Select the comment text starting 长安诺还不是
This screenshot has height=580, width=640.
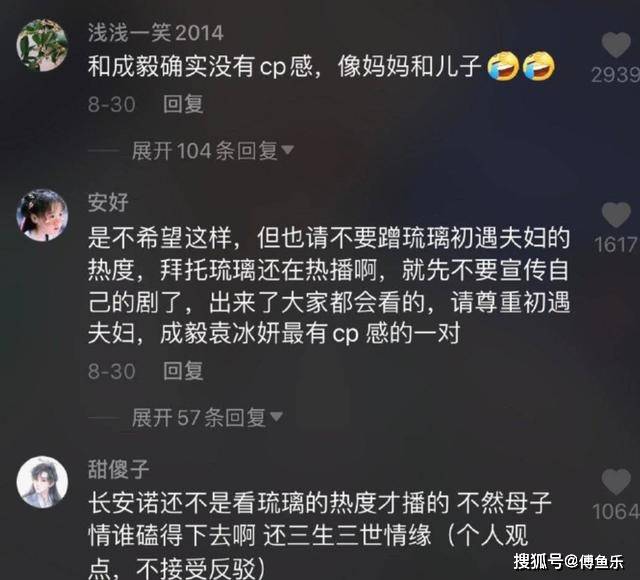click(320, 535)
